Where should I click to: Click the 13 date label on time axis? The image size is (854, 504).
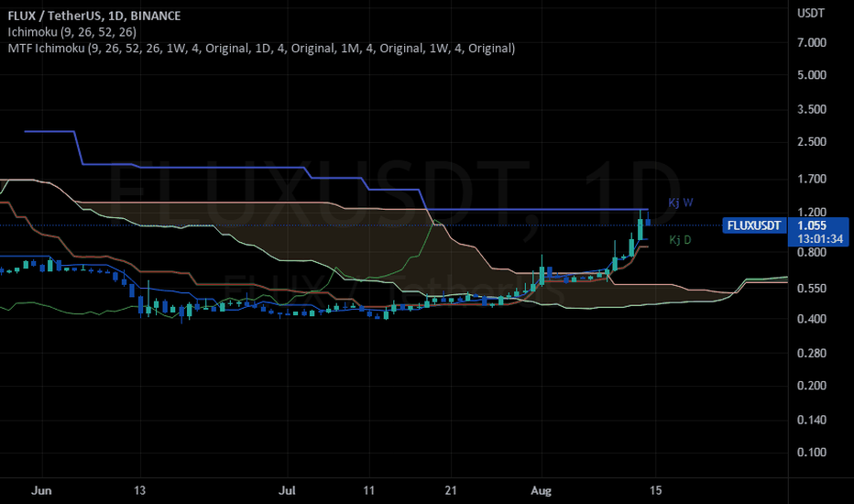140,490
